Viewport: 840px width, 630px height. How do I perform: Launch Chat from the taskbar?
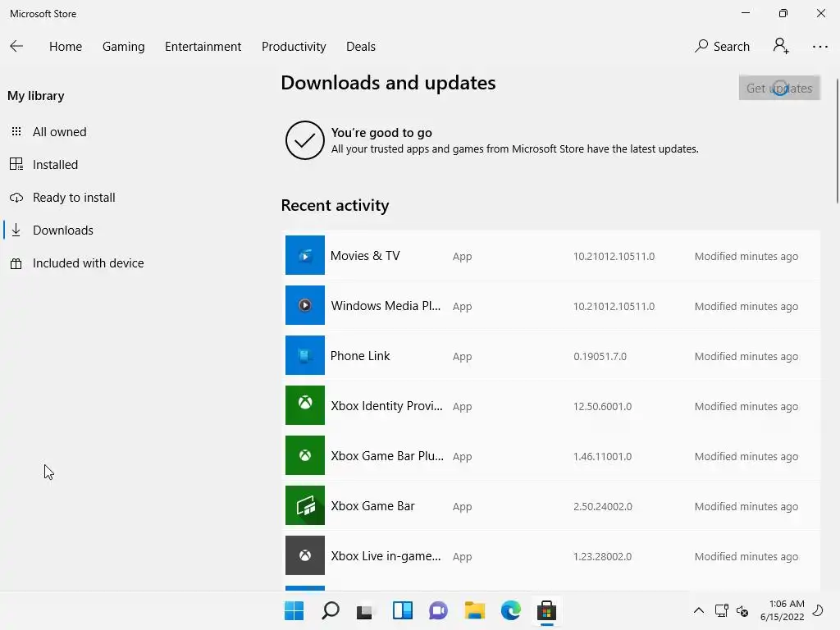click(438, 610)
